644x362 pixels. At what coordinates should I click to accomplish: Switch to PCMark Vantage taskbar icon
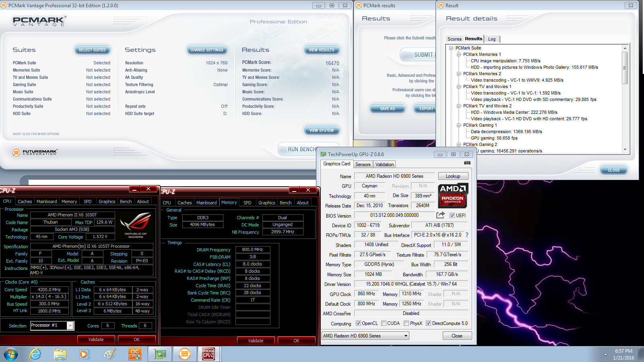(185, 354)
